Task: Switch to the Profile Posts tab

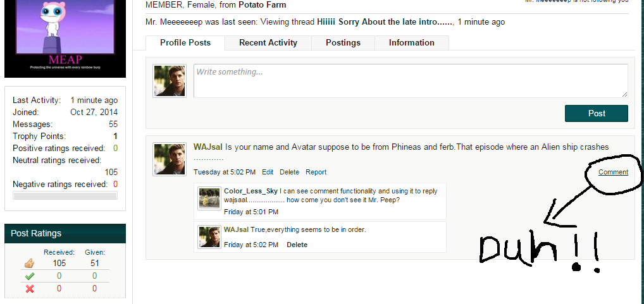Action: click(185, 43)
